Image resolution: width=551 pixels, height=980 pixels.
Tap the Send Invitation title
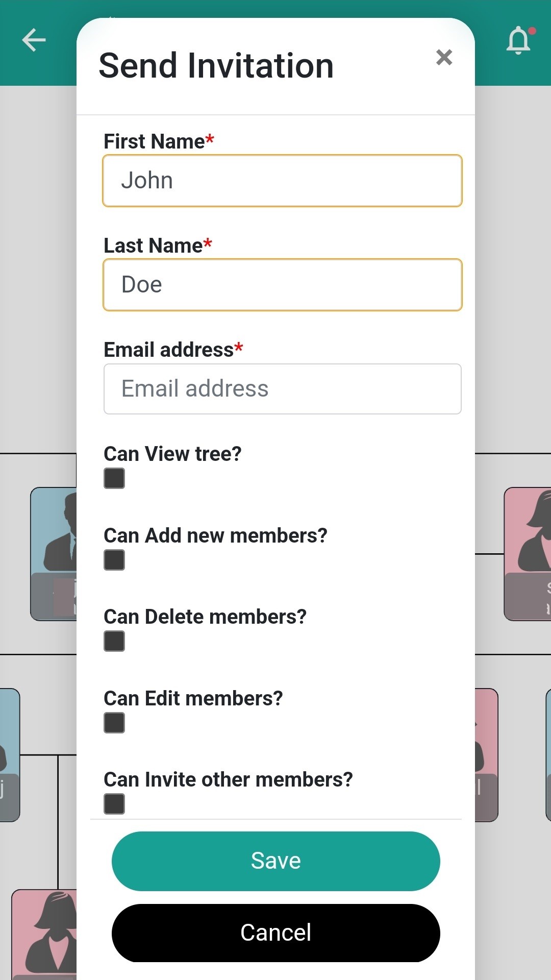point(216,66)
